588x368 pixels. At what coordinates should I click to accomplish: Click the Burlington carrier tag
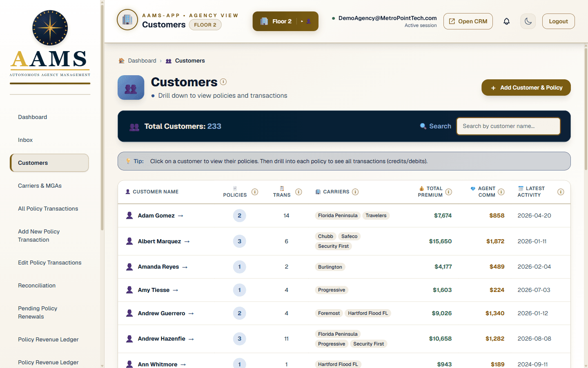pyautogui.click(x=330, y=267)
